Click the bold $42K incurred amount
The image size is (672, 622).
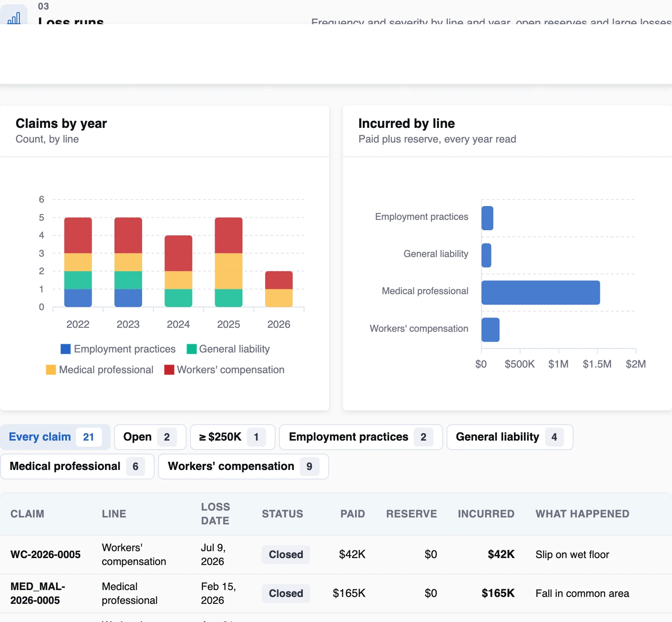coord(501,555)
